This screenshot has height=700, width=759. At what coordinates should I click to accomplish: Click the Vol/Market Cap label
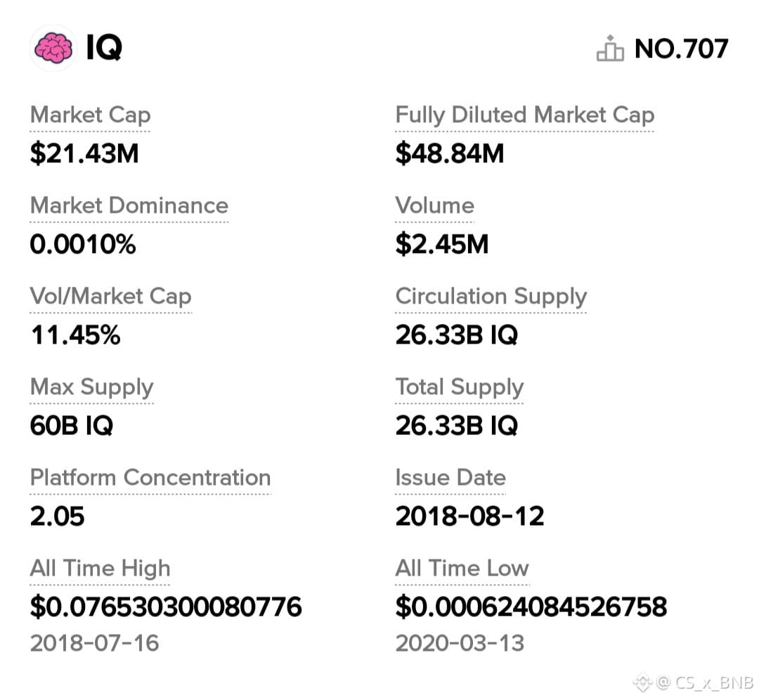111,297
